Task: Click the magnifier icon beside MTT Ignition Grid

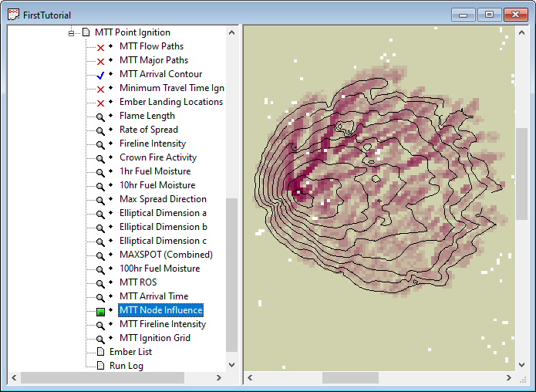Action: [100, 339]
